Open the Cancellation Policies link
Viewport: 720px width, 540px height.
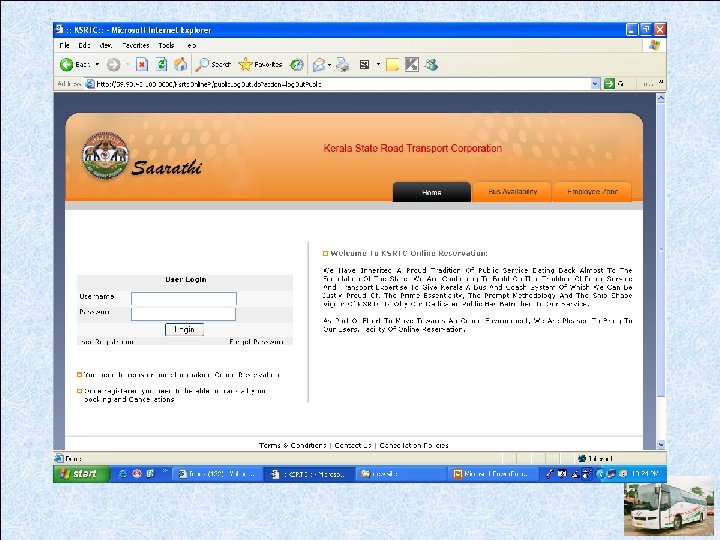click(414, 445)
